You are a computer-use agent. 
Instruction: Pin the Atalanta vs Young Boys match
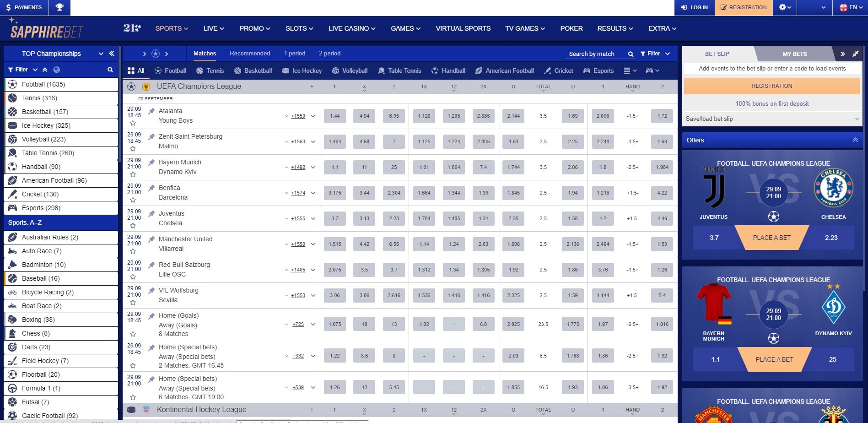[151, 111]
